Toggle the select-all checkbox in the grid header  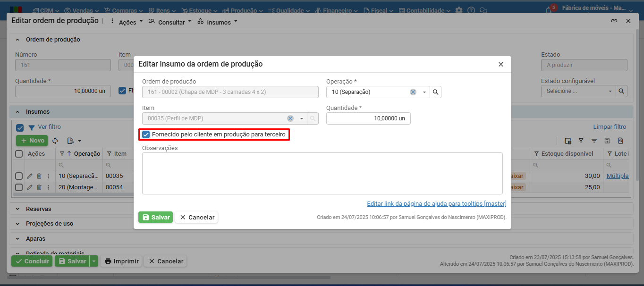19,154
